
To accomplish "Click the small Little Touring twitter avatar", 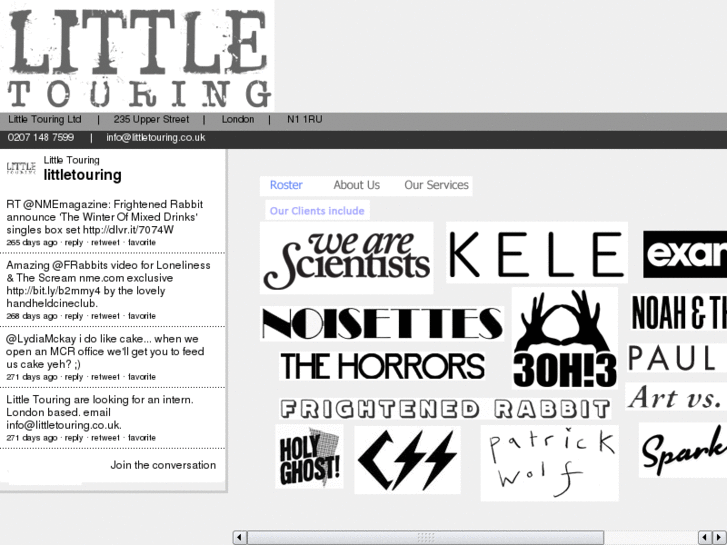I will [x=21, y=167].
